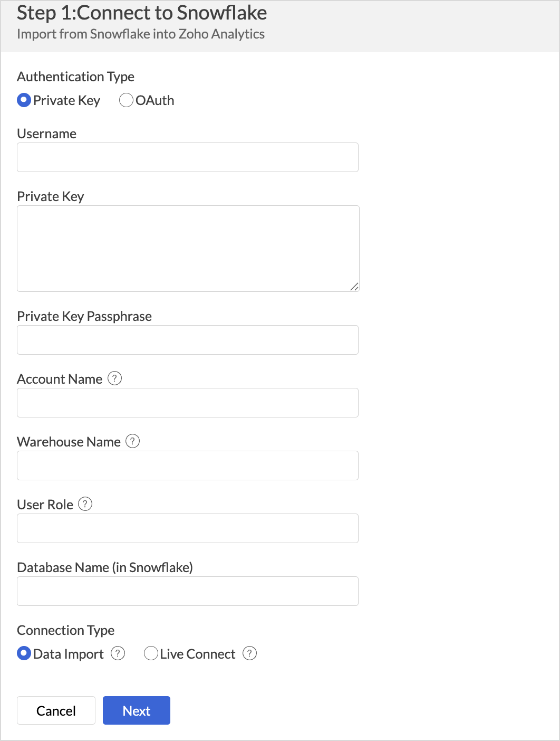The height and width of the screenshot is (741, 560).
Task: Open the Data Import help icon
Action: (118, 653)
